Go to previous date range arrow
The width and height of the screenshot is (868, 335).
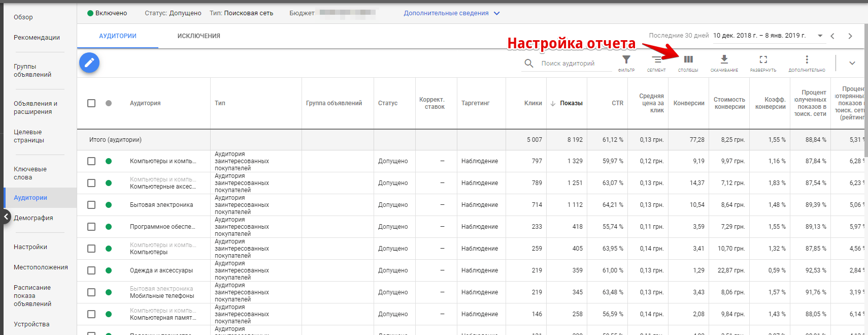(x=832, y=36)
